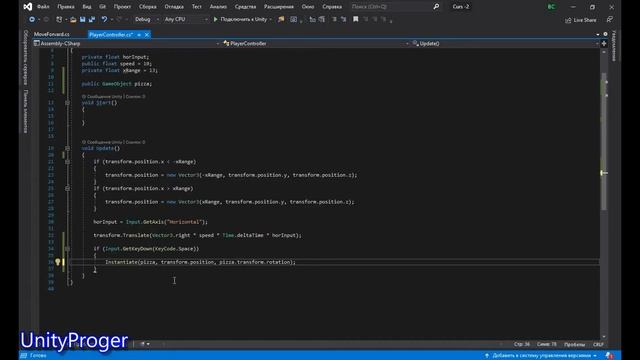Click the horInput = Input.GetAxis line
The width and height of the screenshot is (640, 360).
click(151, 222)
